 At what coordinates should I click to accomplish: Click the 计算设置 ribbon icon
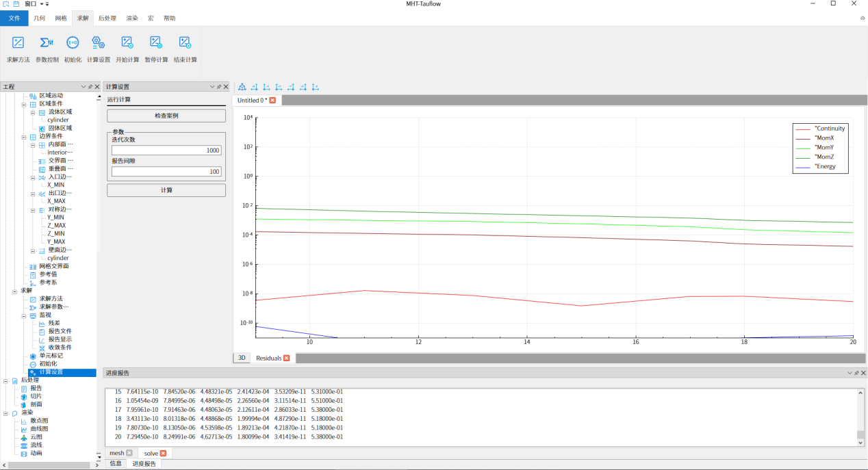coord(99,48)
